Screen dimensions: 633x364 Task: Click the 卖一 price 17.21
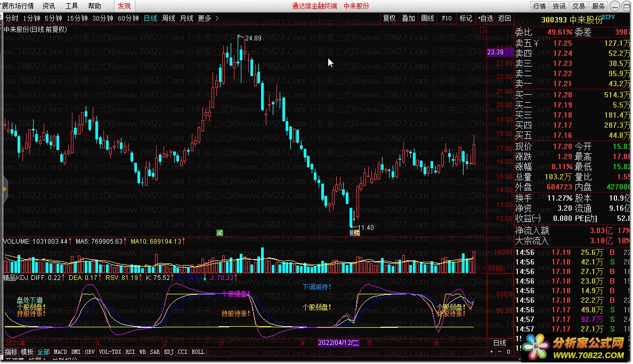(x=562, y=84)
